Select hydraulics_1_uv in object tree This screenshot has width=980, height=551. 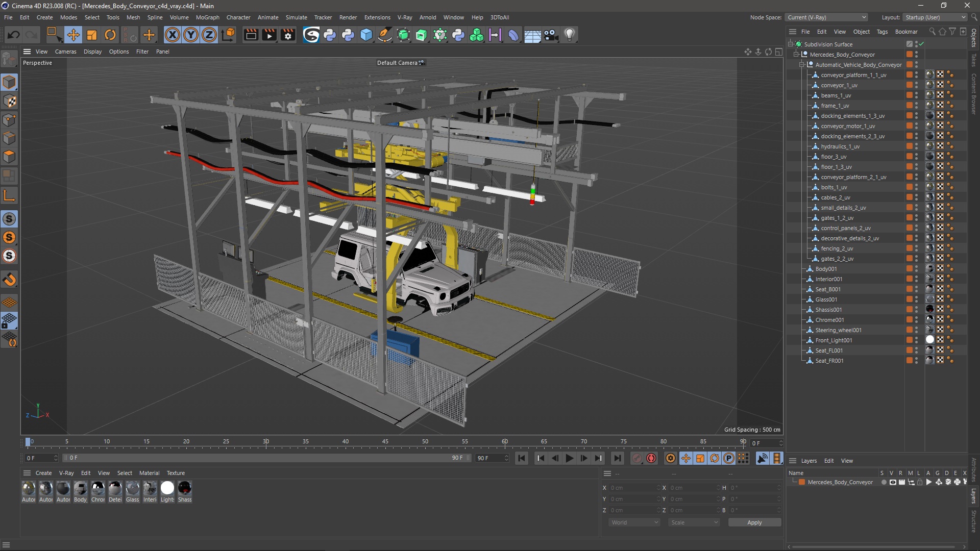click(840, 146)
